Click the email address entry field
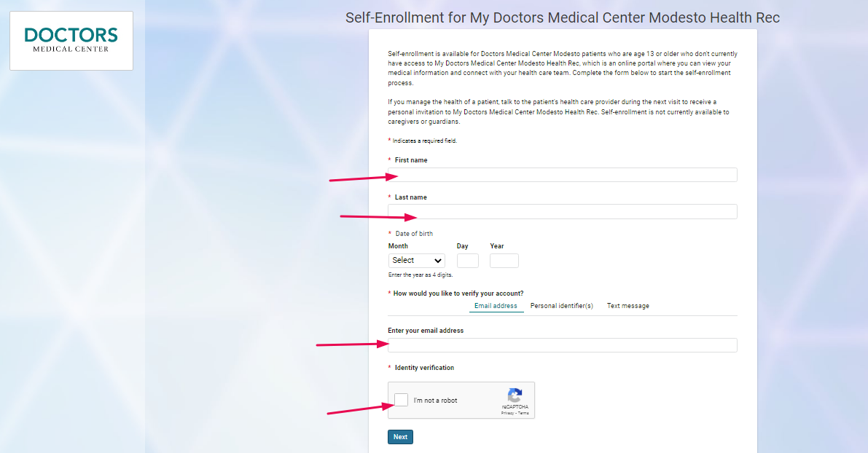868x453 pixels. coord(561,344)
